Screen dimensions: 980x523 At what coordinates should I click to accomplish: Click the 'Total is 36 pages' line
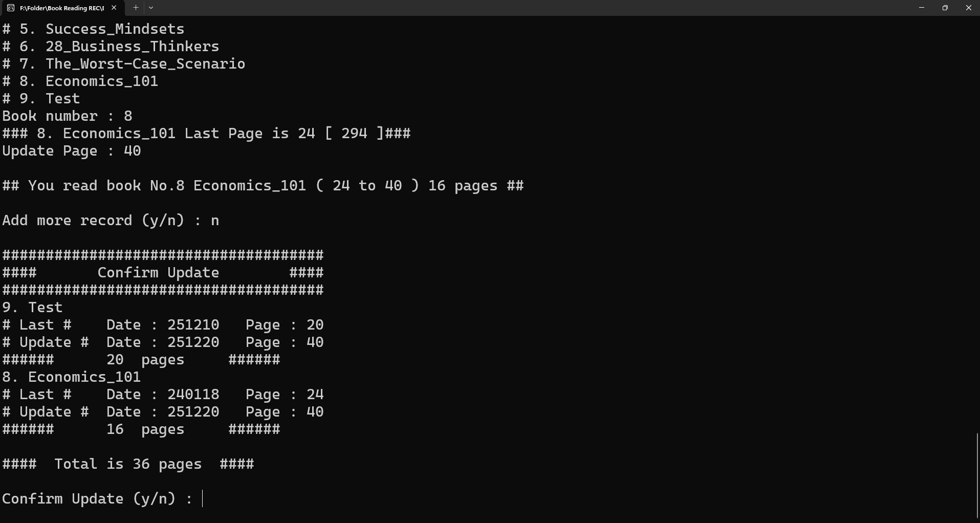coord(128,464)
